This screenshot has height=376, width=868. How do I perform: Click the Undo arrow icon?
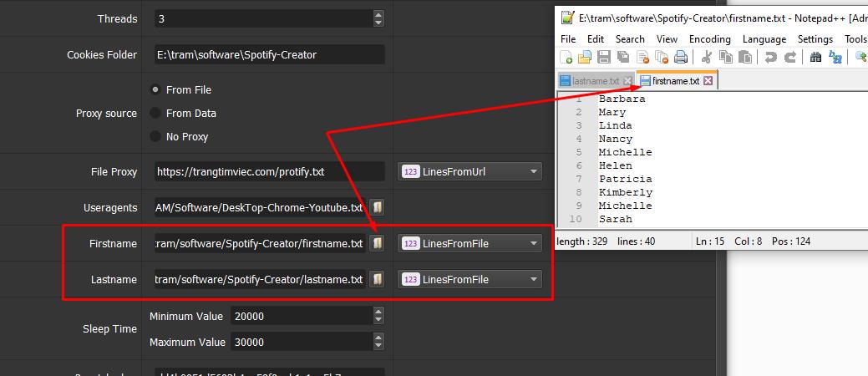click(770, 57)
